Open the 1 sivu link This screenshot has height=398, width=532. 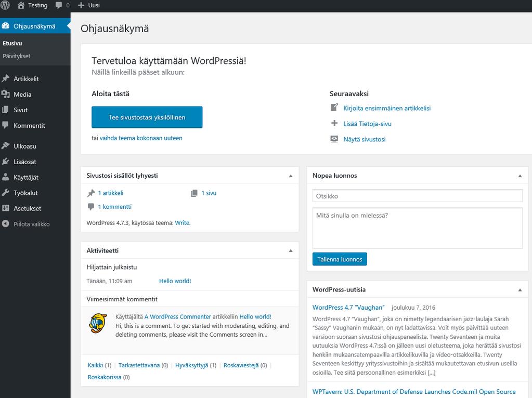point(209,193)
